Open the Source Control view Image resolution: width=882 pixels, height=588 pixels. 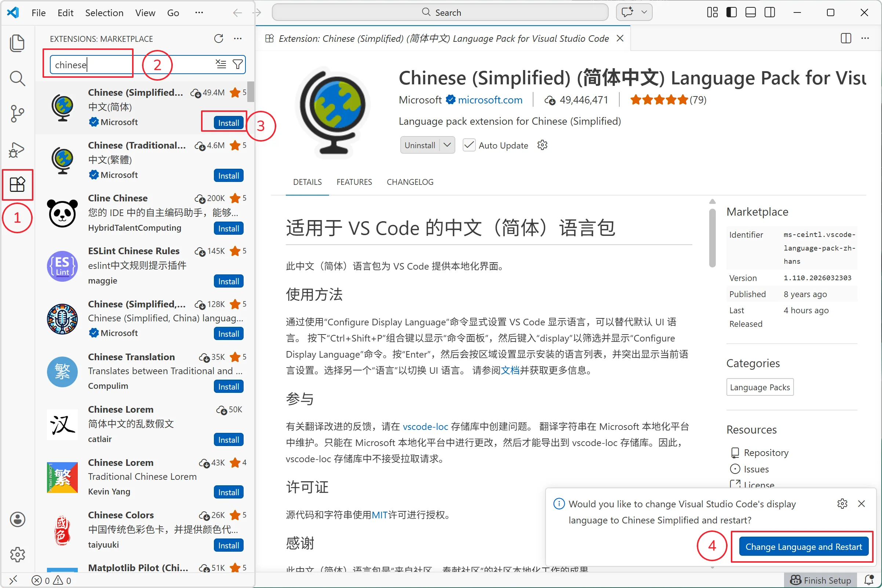[17, 113]
